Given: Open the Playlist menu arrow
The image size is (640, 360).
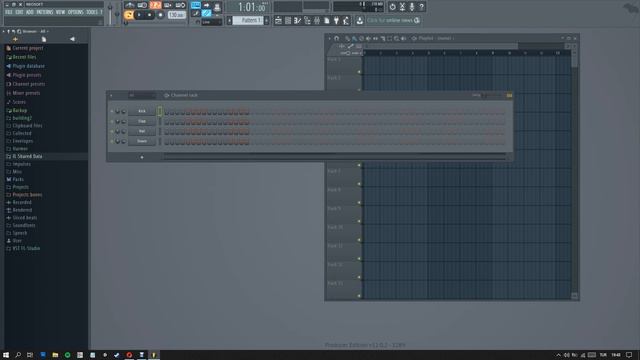Looking at the screenshot, I should (329, 38).
